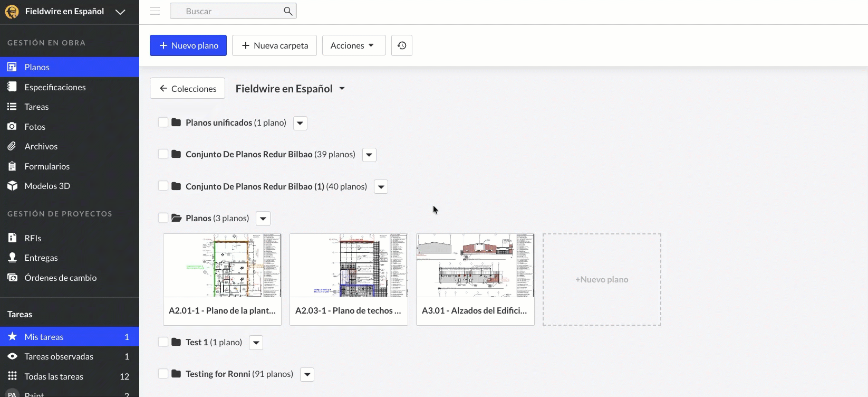Go back to Colecciones
This screenshot has width=868, height=397.
pos(188,89)
